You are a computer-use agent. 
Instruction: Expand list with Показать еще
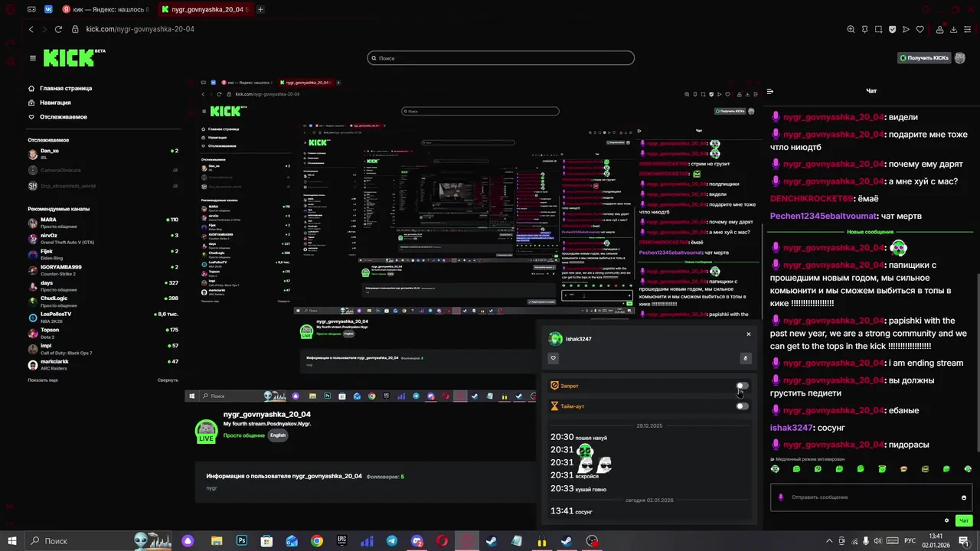tap(43, 380)
